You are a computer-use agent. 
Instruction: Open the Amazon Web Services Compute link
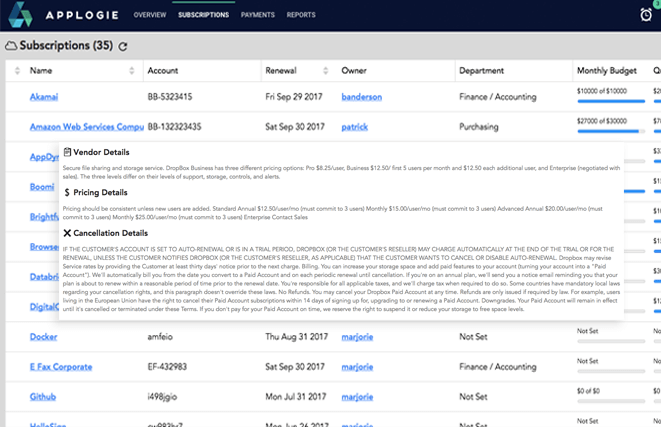[86, 127]
